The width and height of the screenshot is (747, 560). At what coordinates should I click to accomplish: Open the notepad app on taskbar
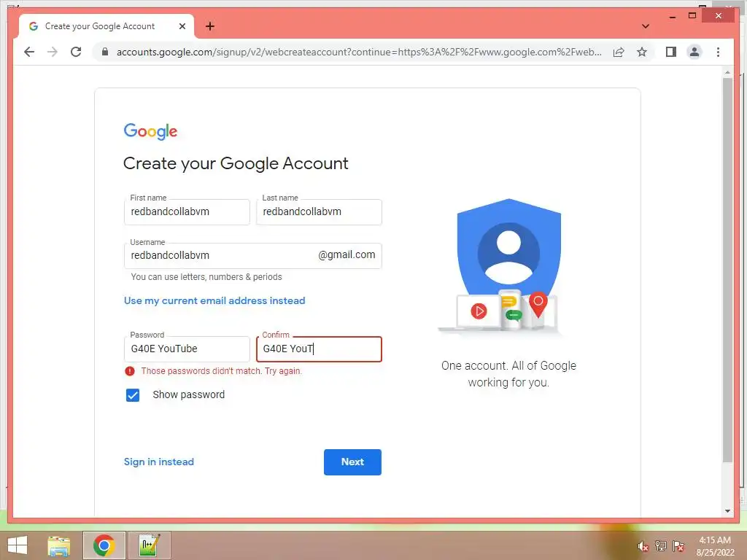pyautogui.click(x=149, y=545)
